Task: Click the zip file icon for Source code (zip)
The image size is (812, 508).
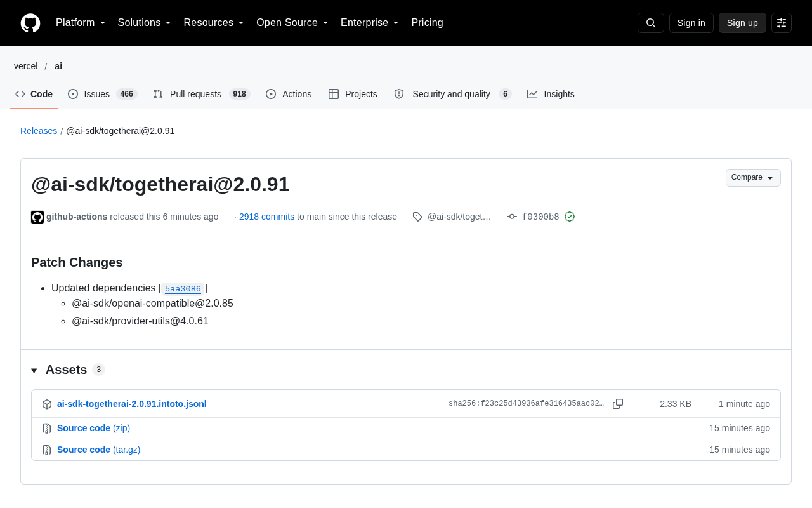Action: point(47,429)
